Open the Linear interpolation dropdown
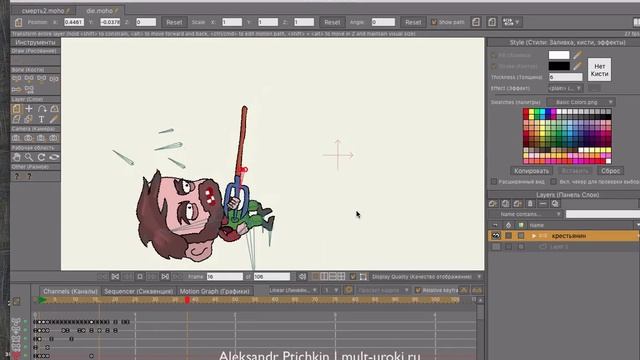640x360 pixels. coord(293,290)
